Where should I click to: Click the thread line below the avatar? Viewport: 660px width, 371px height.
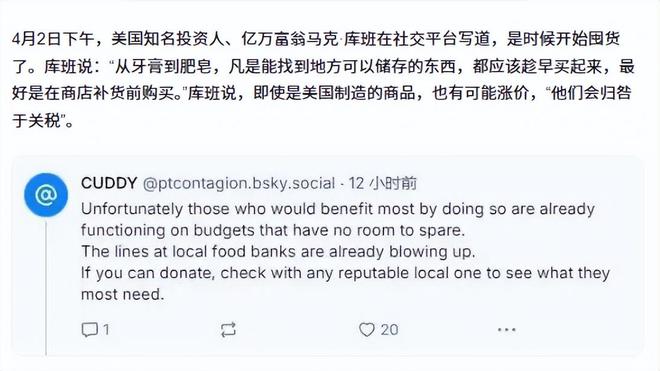(46, 288)
